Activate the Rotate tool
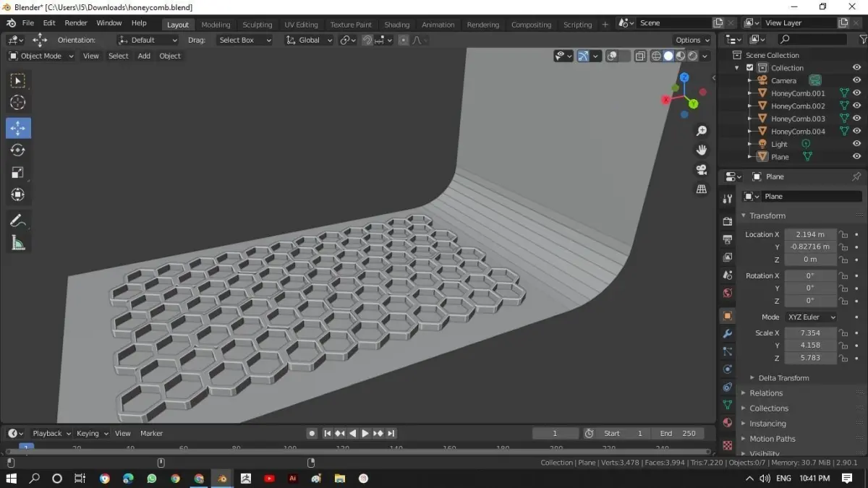The height and width of the screenshot is (488, 868). coord(18,150)
